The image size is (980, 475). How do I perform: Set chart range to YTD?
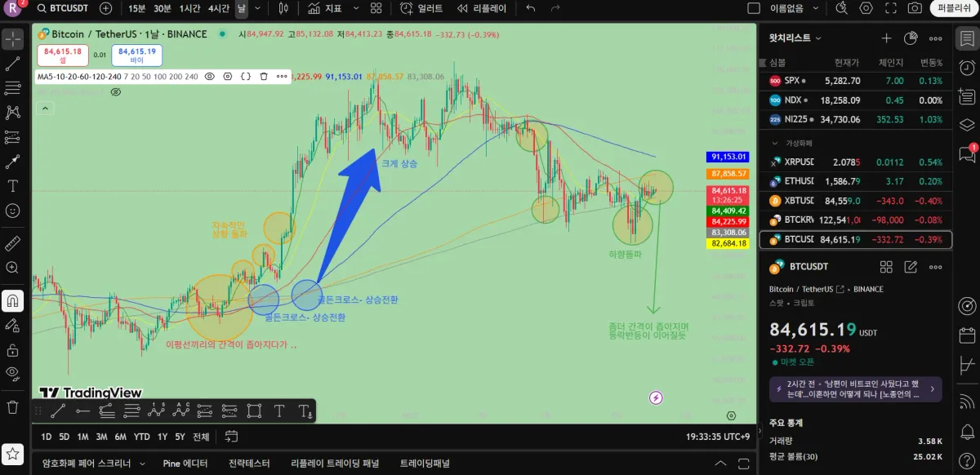142,437
